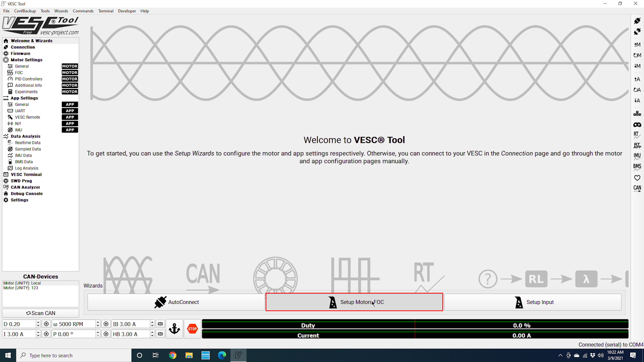Write app configuration using down-arrow A icon
Screen dimensions: 644x362
637,101
